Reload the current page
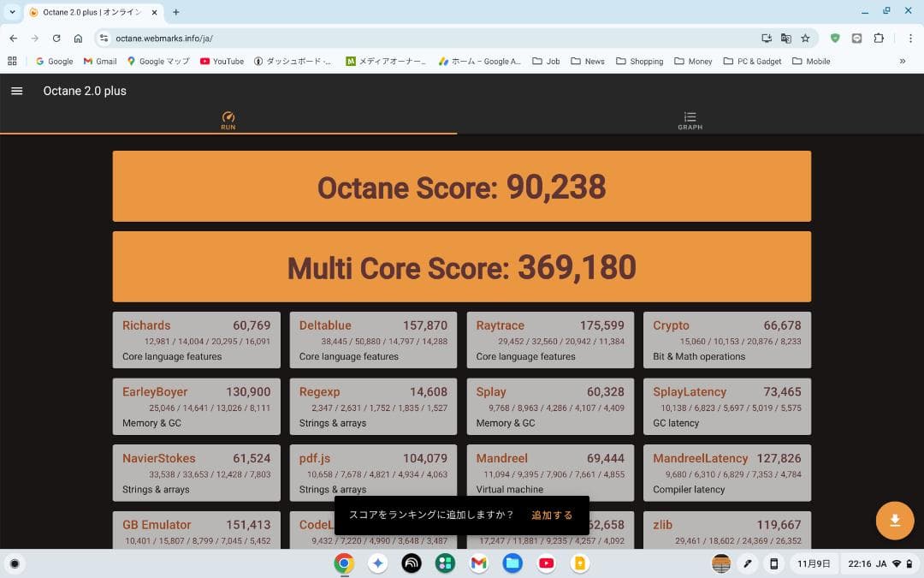 click(56, 39)
